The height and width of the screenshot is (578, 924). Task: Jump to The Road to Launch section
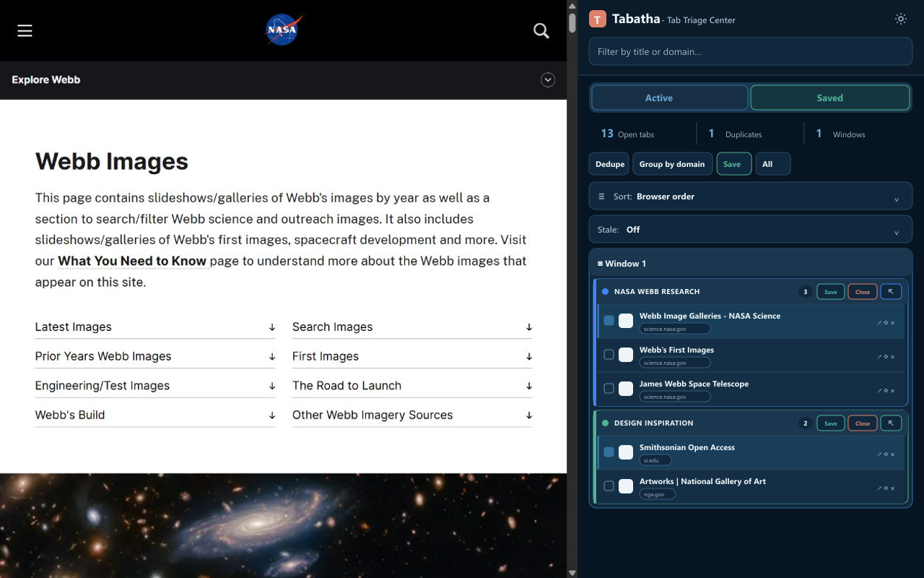click(x=412, y=386)
